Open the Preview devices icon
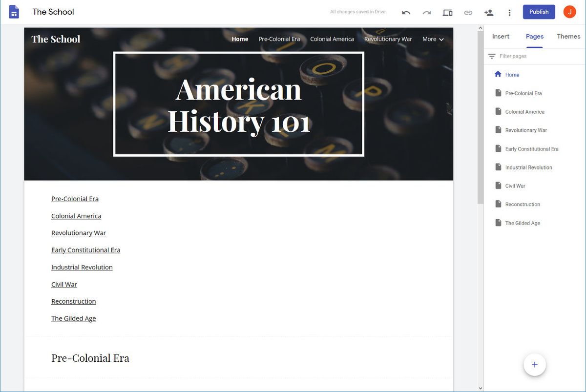The image size is (586, 392). 447,12
